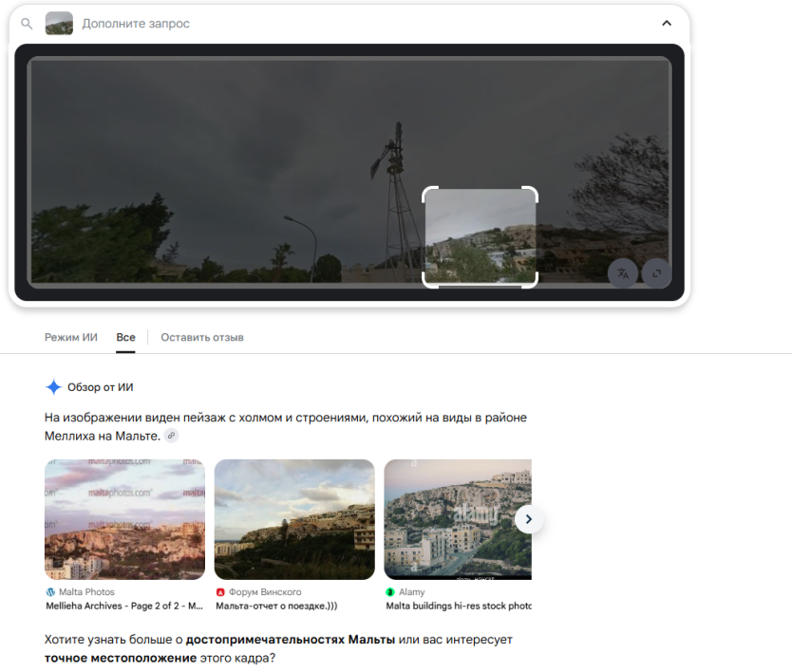Collapse the image panel with chevron up
Viewport: 792px width, 672px height.
pos(667,23)
